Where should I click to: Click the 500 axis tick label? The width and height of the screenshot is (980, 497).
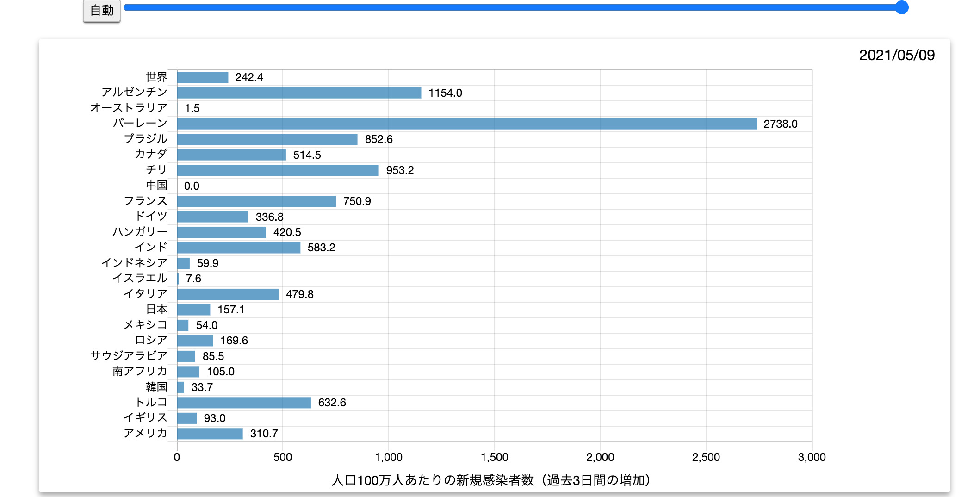[x=283, y=457]
